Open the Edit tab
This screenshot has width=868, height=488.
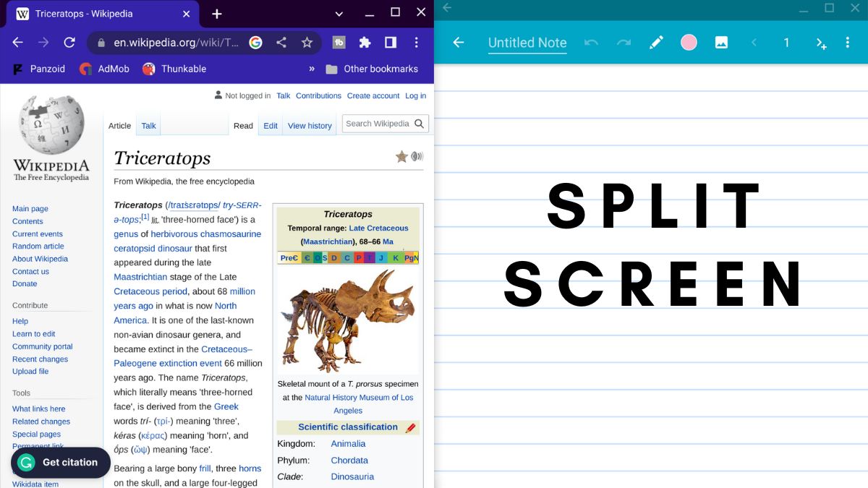point(271,126)
